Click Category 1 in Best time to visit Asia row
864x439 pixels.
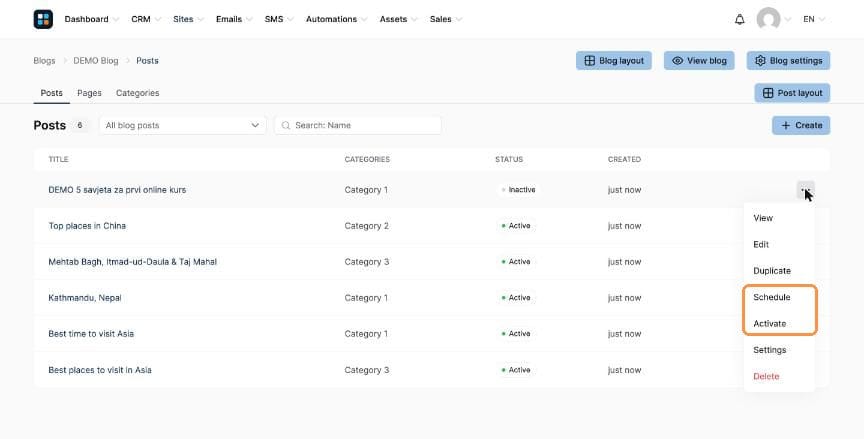(x=366, y=334)
